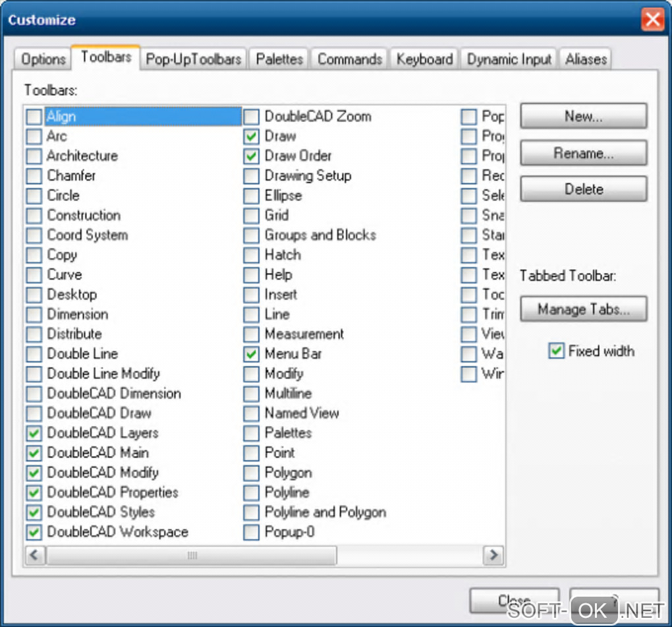Enable the Line toolbar
672x627 pixels.
pyautogui.click(x=252, y=314)
